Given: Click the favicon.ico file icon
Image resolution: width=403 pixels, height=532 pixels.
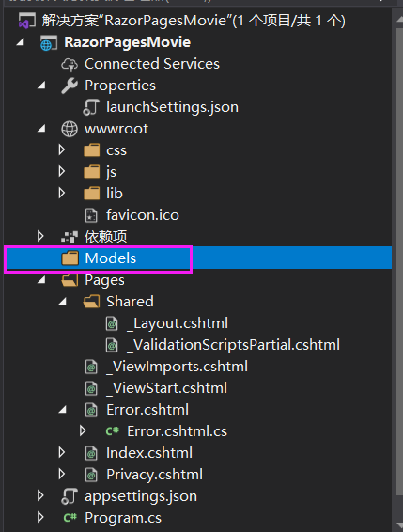Looking at the screenshot, I should [91, 215].
